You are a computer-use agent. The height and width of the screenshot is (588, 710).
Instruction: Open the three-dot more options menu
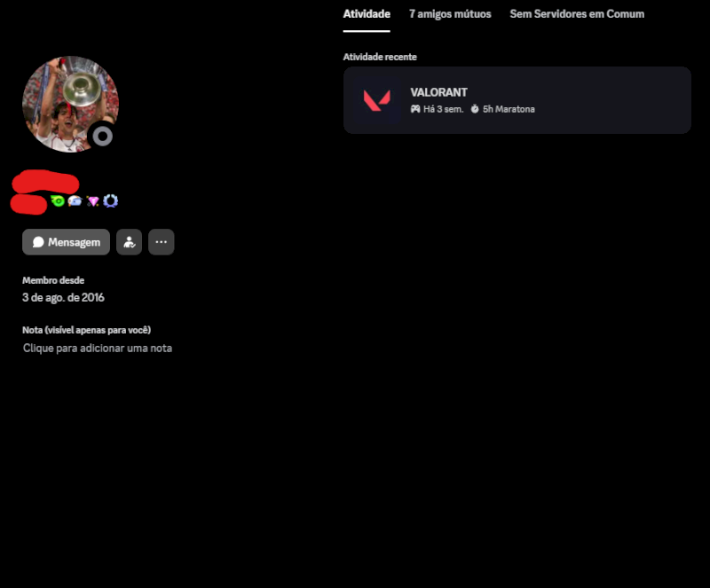pyautogui.click(x=162, y=242)
